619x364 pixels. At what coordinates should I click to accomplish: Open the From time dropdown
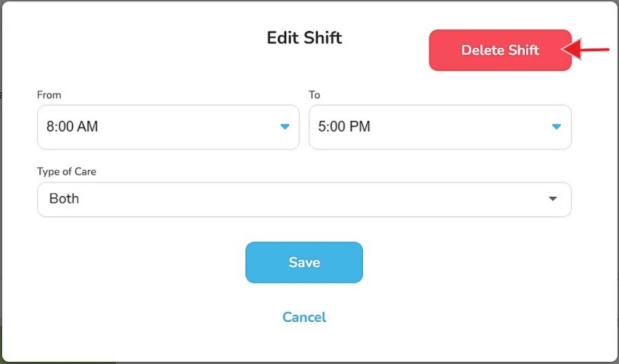coord(167,127)
